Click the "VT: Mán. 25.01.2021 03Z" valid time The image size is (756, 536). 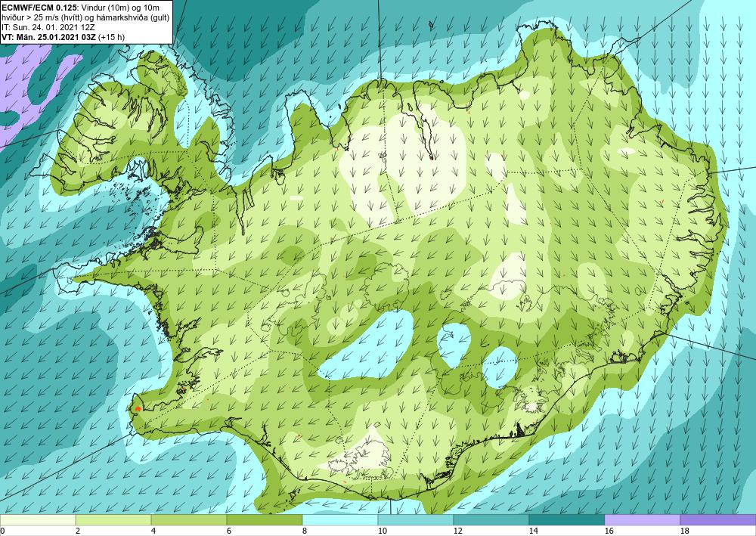point(48,37)
